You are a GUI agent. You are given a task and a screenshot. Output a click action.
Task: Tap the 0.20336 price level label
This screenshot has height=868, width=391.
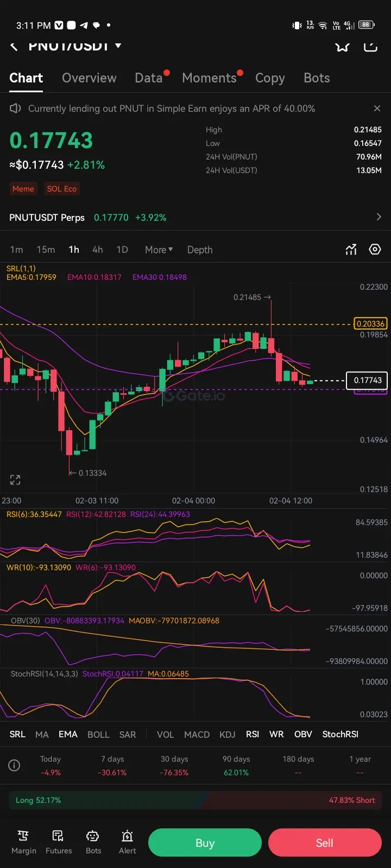point(370,324)
